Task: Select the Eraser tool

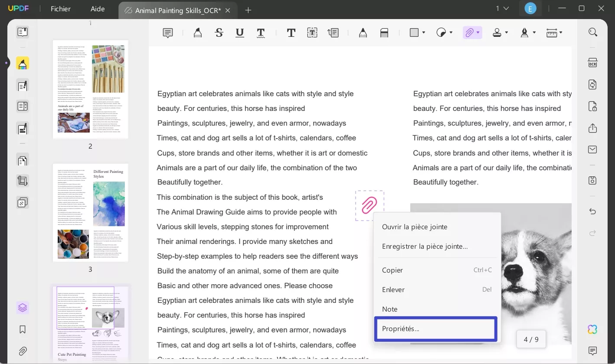Action: [x=384, y=32]
